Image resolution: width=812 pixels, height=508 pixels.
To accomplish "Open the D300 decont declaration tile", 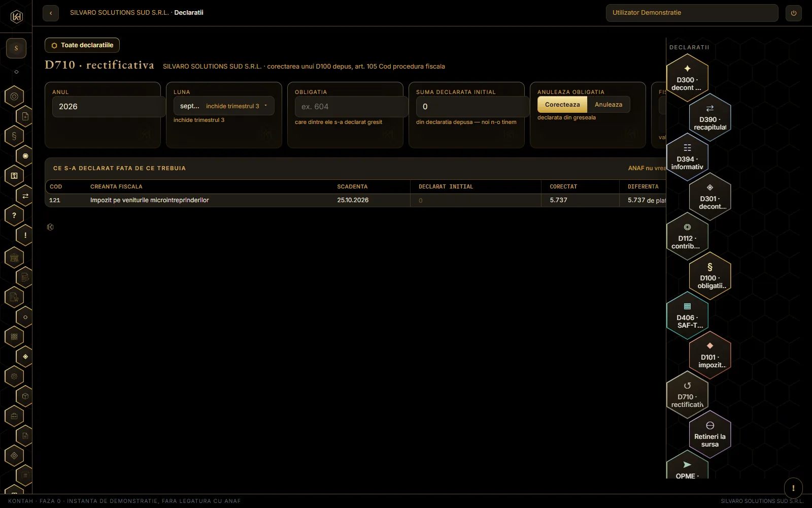I will [687, 78].
